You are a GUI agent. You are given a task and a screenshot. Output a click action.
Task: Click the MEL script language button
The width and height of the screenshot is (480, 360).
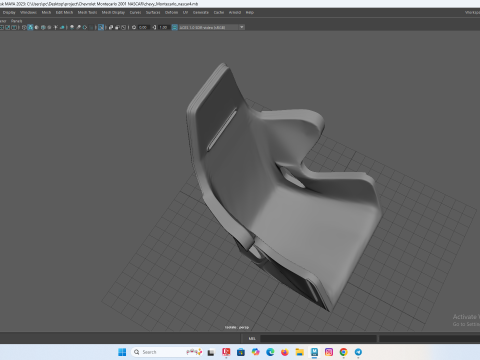(252, 339)
